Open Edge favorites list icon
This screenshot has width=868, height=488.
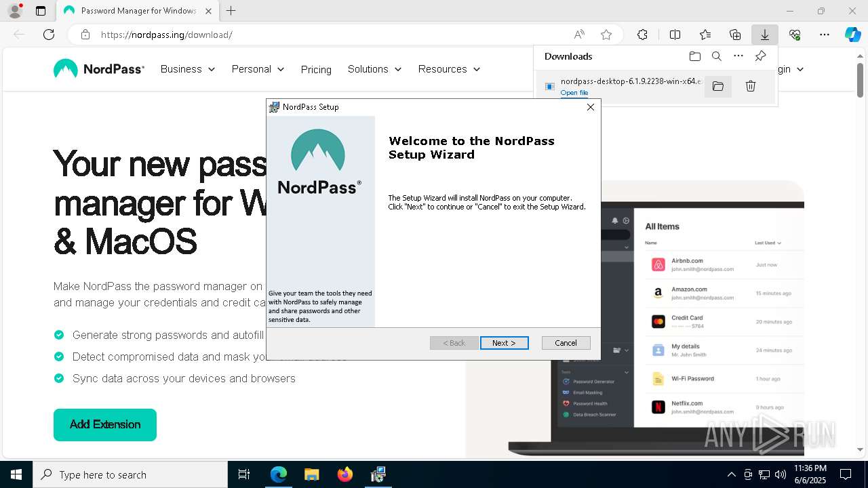point(705,35)
